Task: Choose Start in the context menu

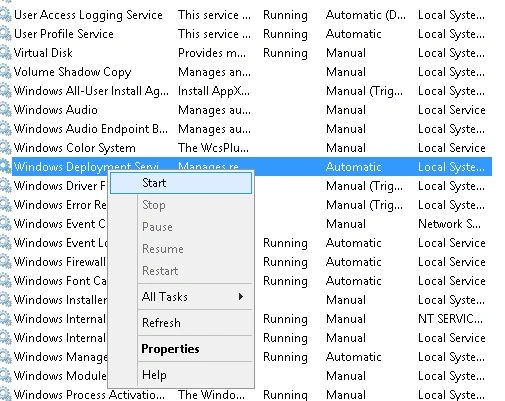Action: click(x=181, y=183)
